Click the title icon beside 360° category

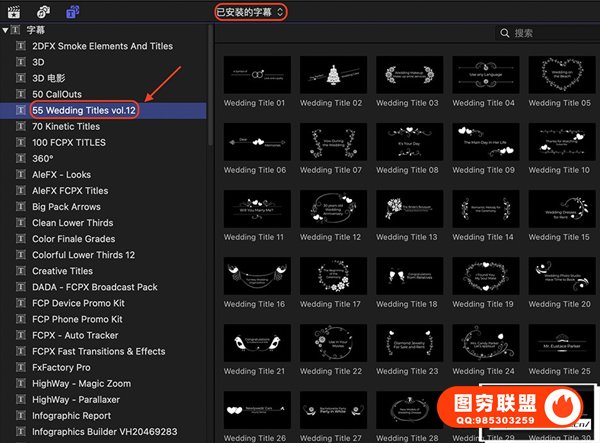(x=21, y=158)
